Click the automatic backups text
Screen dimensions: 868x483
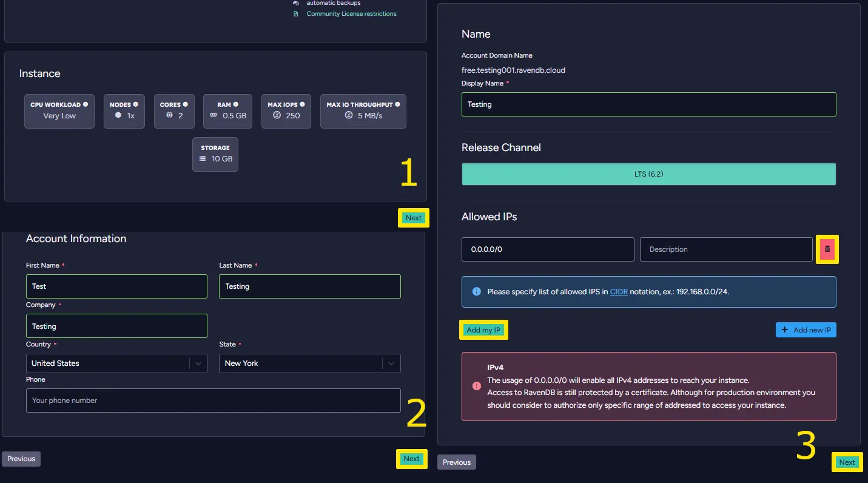click(x=334, y=3)
